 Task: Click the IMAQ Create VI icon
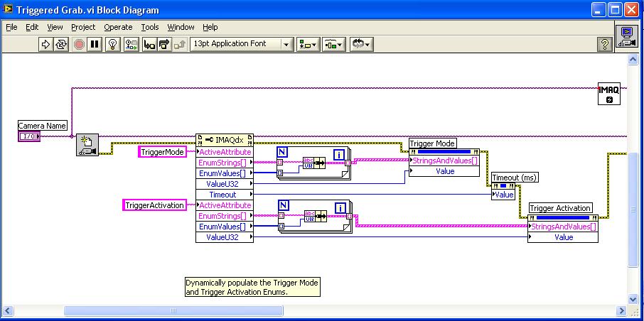608,94
